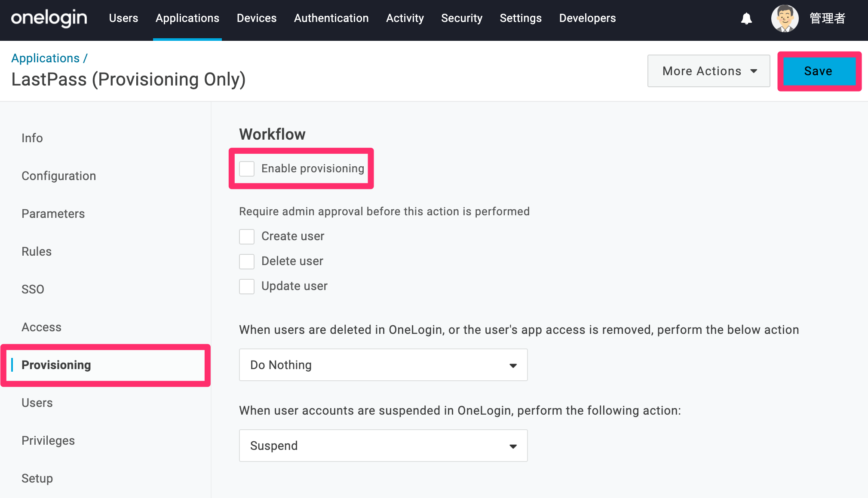The width and height of the screenshot is (868, 498).
Task: Expand the More Actions menu
Action: click(x=709, y=71)
